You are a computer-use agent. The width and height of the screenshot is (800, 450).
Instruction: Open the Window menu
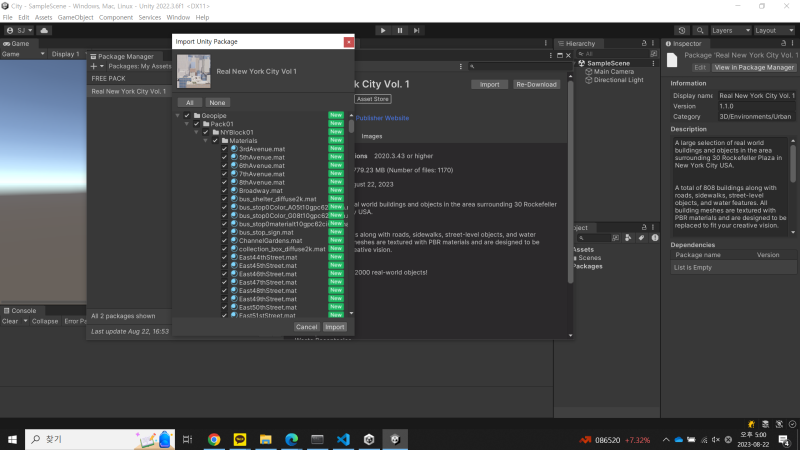pos(178,17)
